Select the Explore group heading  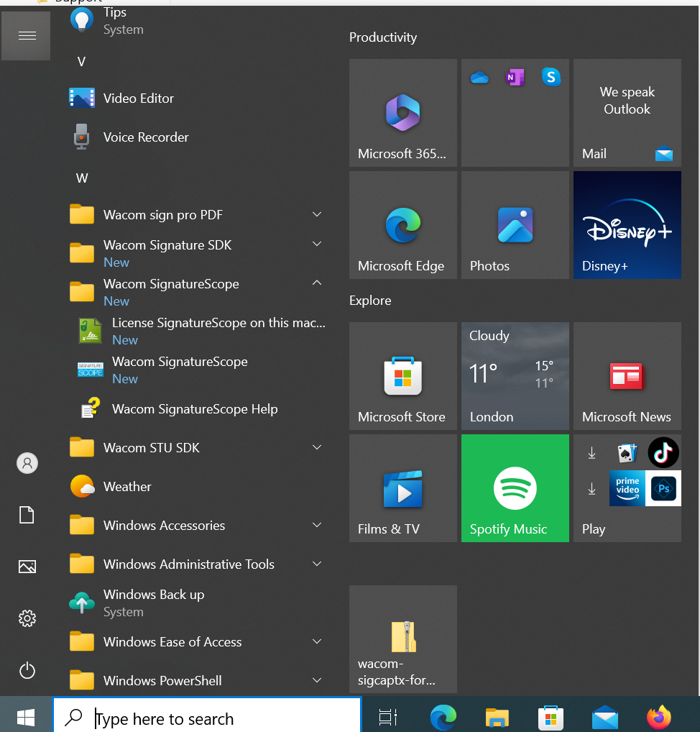click(x=370, y=301)
